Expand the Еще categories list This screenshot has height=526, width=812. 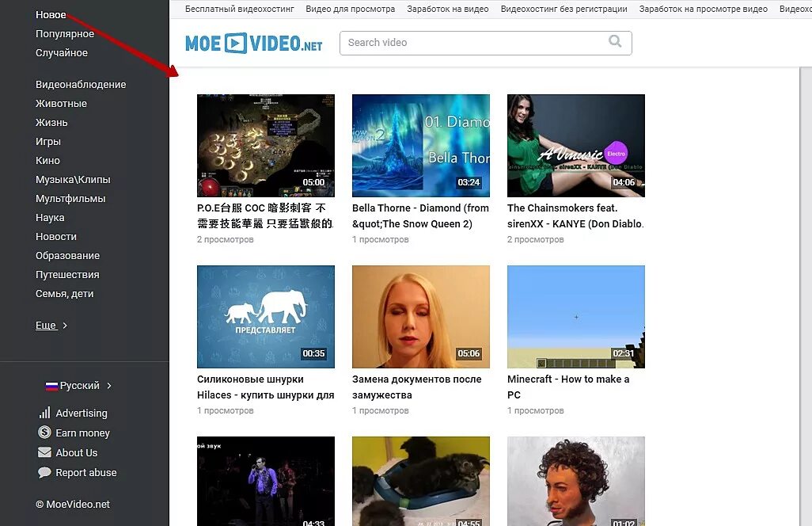pos(51,326)
